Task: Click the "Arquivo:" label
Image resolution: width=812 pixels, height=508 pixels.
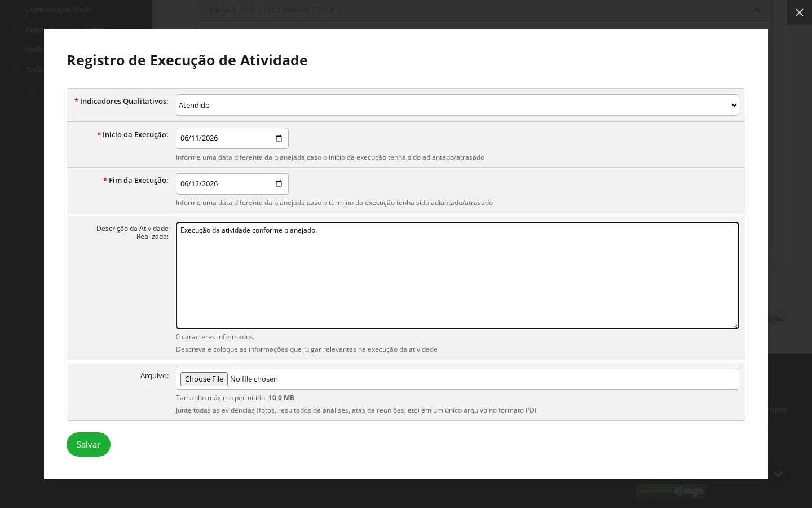Action: tap(155, 376)
